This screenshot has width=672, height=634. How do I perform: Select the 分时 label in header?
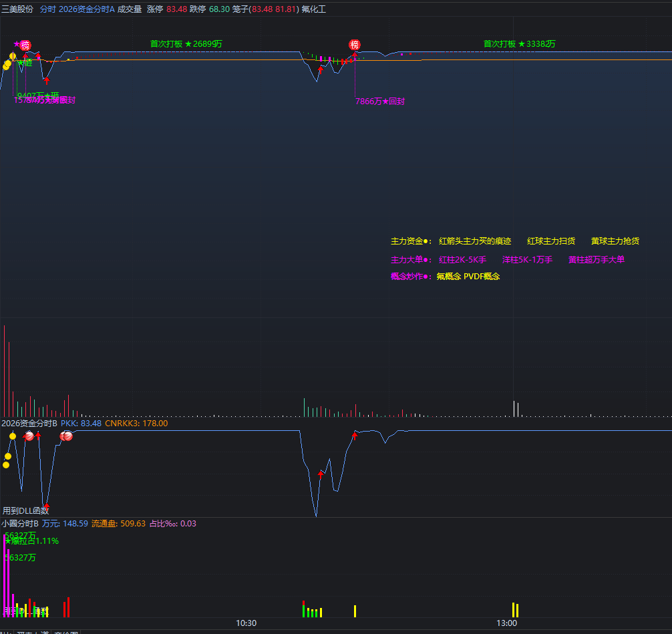point(48,9)
